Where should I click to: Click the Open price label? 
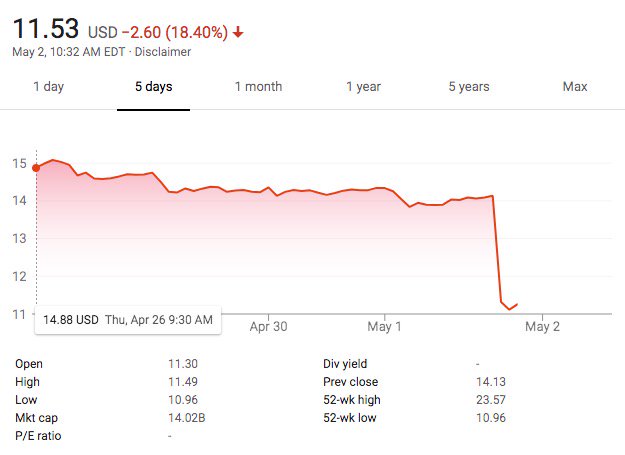coord(30,364)
